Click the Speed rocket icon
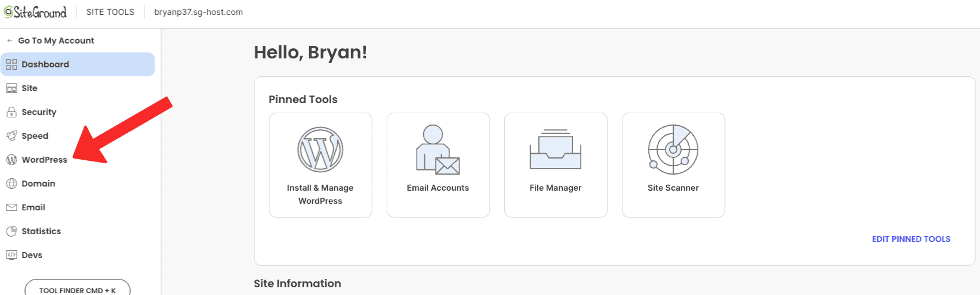The height and width of the screenshot is (295, 980). pos(11,136)
